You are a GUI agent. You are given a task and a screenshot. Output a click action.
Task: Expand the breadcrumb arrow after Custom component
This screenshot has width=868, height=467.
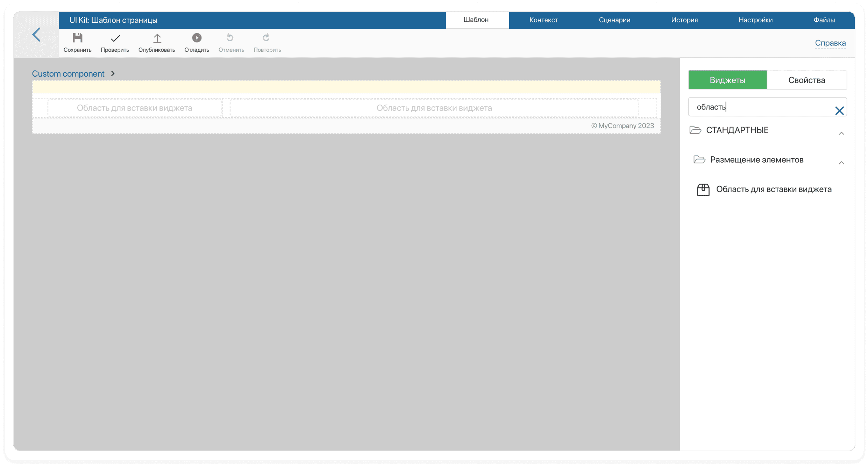point(113,73)
